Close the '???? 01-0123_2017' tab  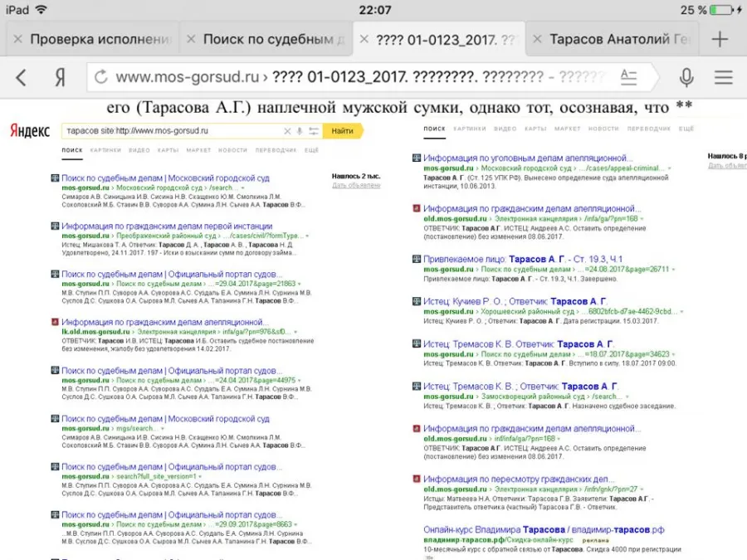364,39
